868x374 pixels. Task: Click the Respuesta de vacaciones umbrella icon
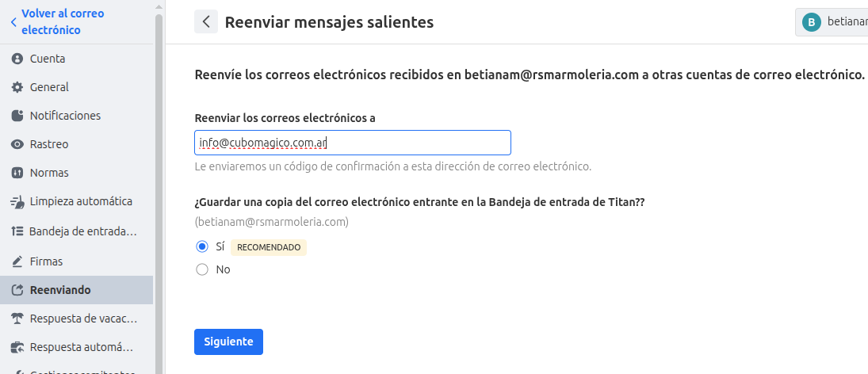(x=17, y=319)
